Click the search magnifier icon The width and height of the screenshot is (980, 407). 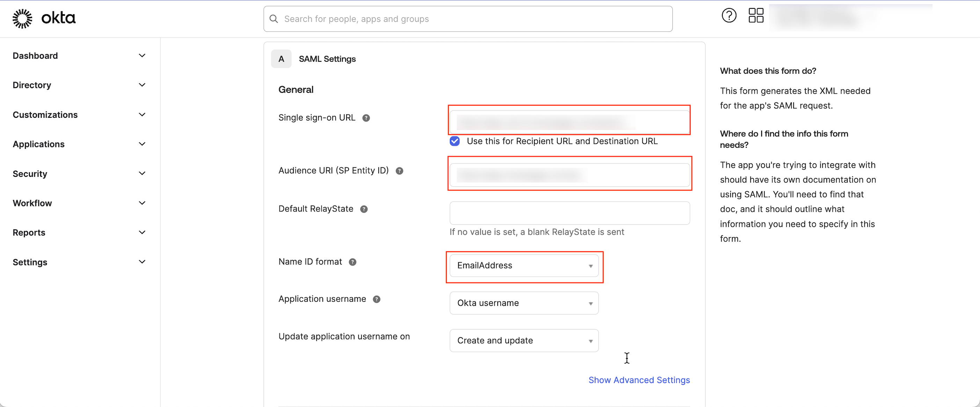click(273, 19)
